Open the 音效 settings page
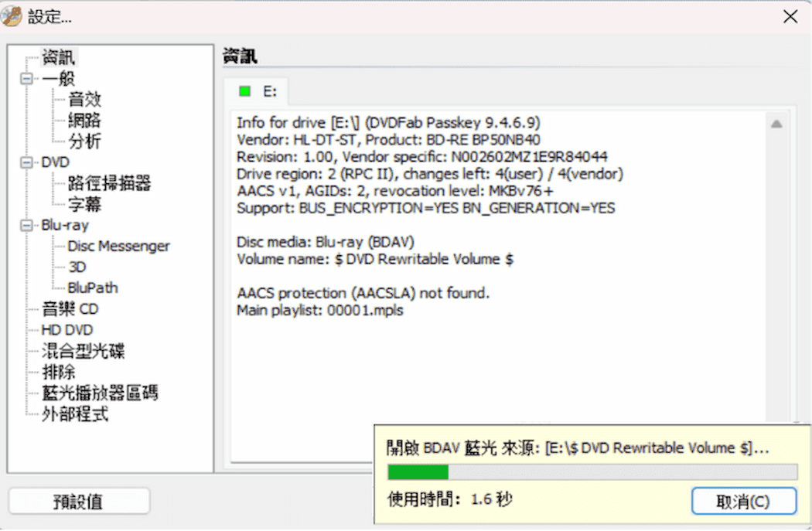 (x=84, y=100)
